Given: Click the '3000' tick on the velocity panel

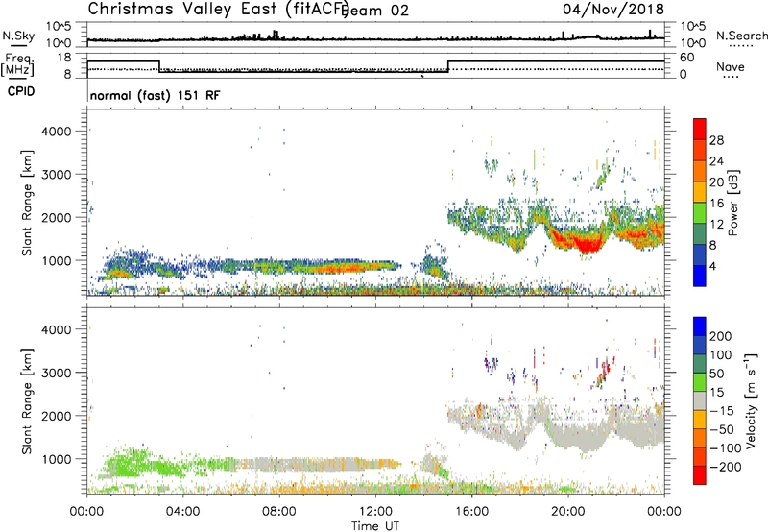Looking at the screenshot, I should [x=56, y=373].
